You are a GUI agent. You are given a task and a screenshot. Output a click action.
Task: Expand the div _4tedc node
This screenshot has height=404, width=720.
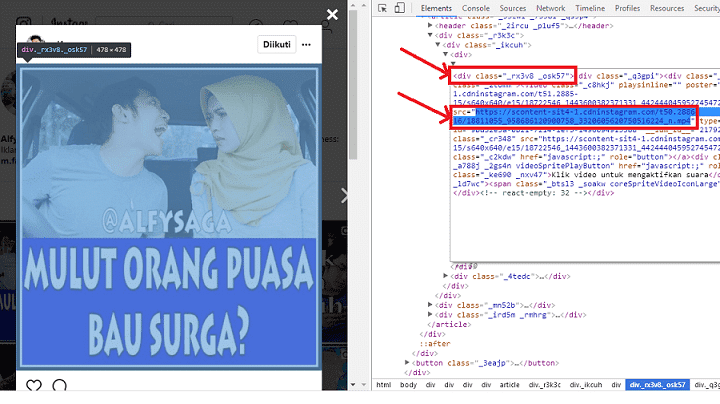point(445,276)
